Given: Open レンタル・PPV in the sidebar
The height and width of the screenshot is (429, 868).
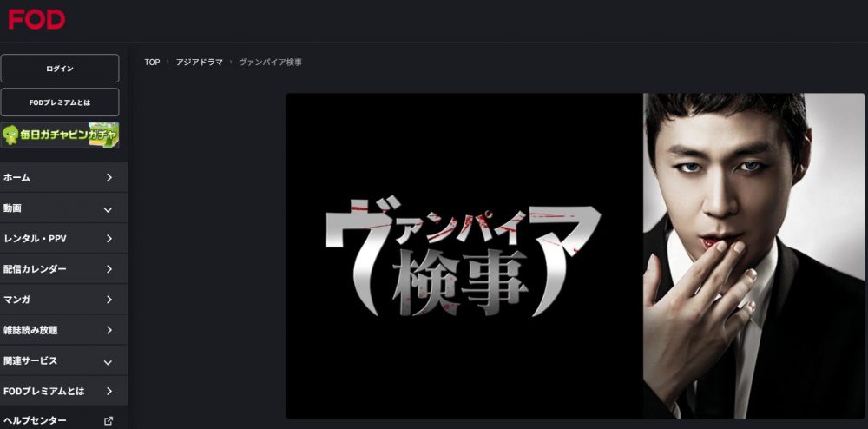Looking at the screenshot, I should 63,239.
